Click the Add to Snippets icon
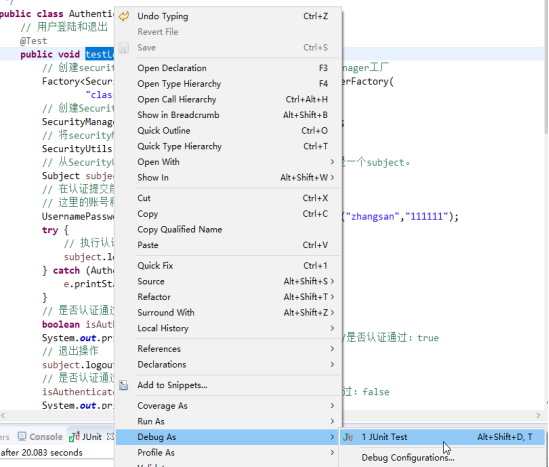 coord(124,385)
